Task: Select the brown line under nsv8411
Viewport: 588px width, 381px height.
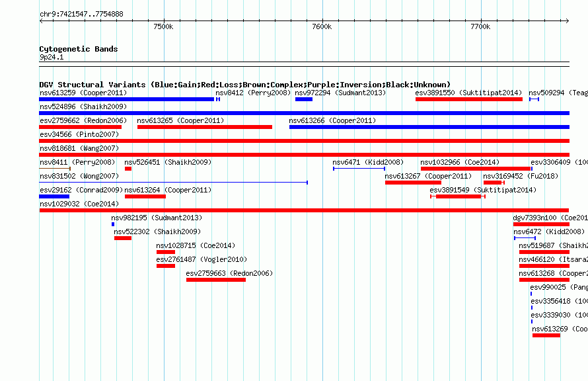Action: tap(55, 169)
